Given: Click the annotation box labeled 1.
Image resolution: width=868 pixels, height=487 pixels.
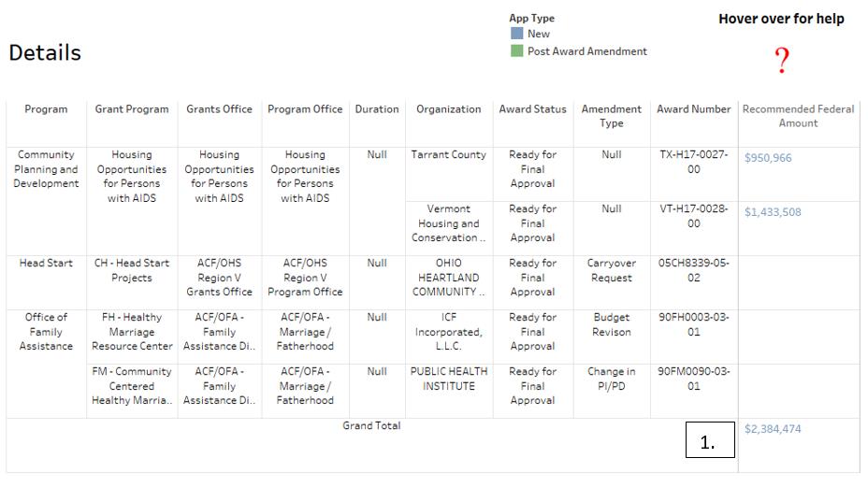Looking at the screenshot, I should pos(710,441).
